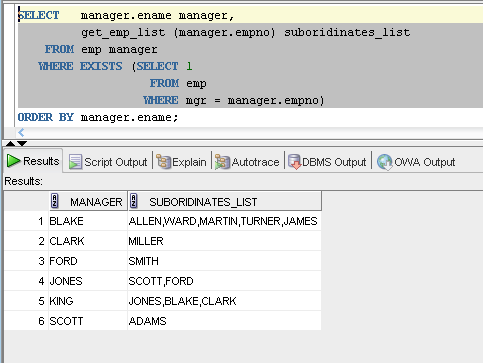Click the up arrow on the splitter
The image size is (483, 363).
[11, 144]
